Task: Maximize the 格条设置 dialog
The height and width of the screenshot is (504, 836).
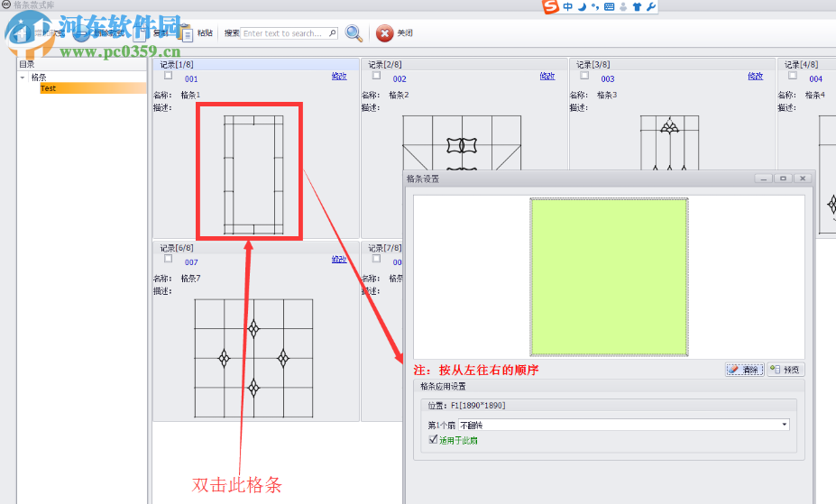Action: tap(783, 179)
